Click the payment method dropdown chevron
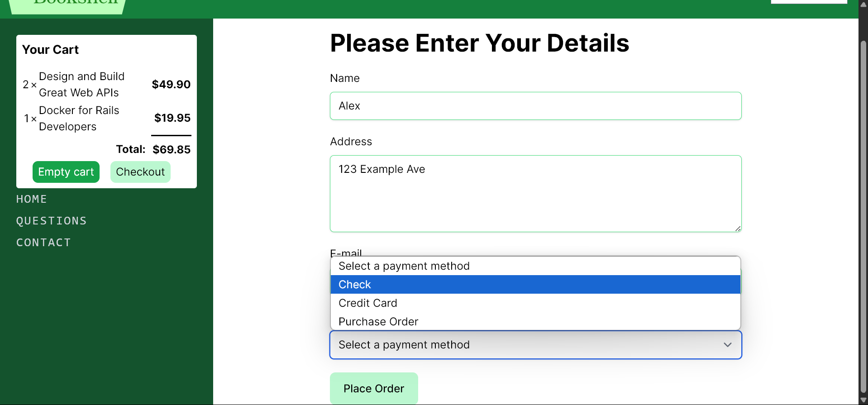This screenshot has width=868, height=405. point(727,345)
